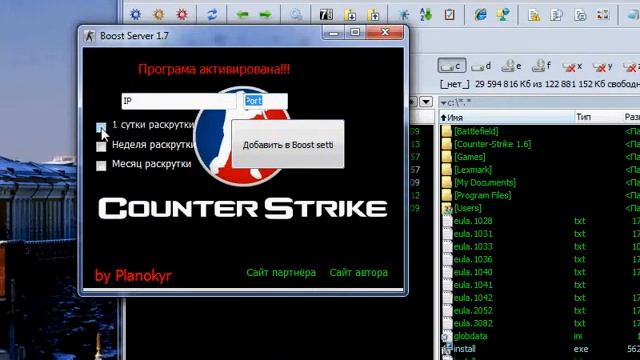Select file eula.1036

click(473, 259)
